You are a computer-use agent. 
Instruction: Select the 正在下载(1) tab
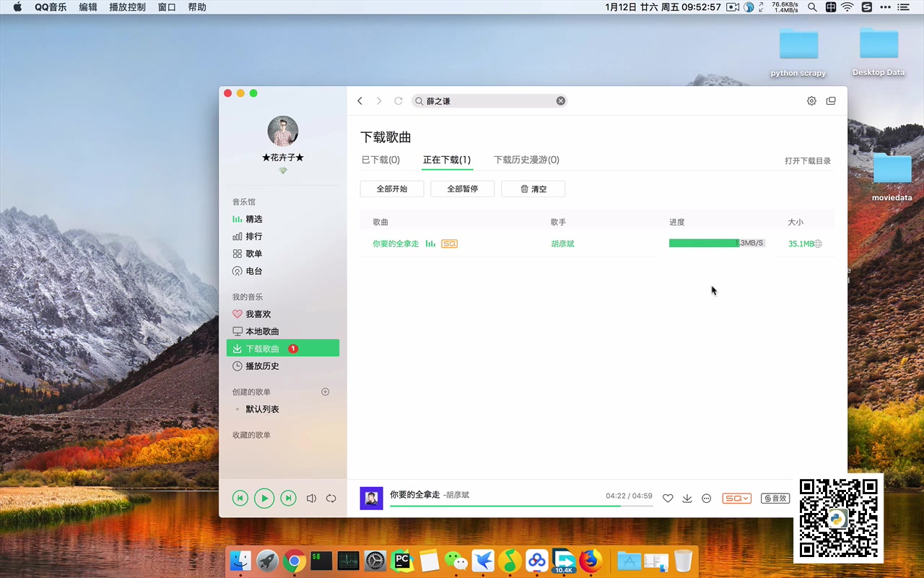(447, 160)
